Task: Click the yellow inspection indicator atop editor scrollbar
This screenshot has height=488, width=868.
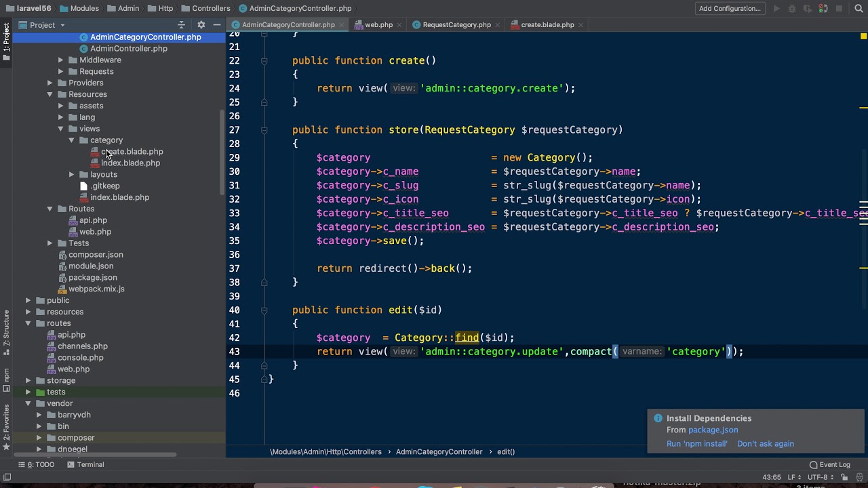Action: (863, 36)
